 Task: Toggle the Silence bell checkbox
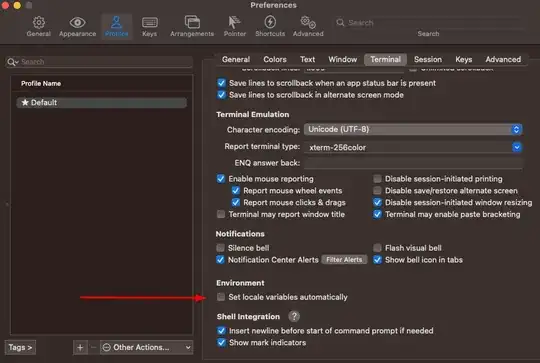[220, 248]
